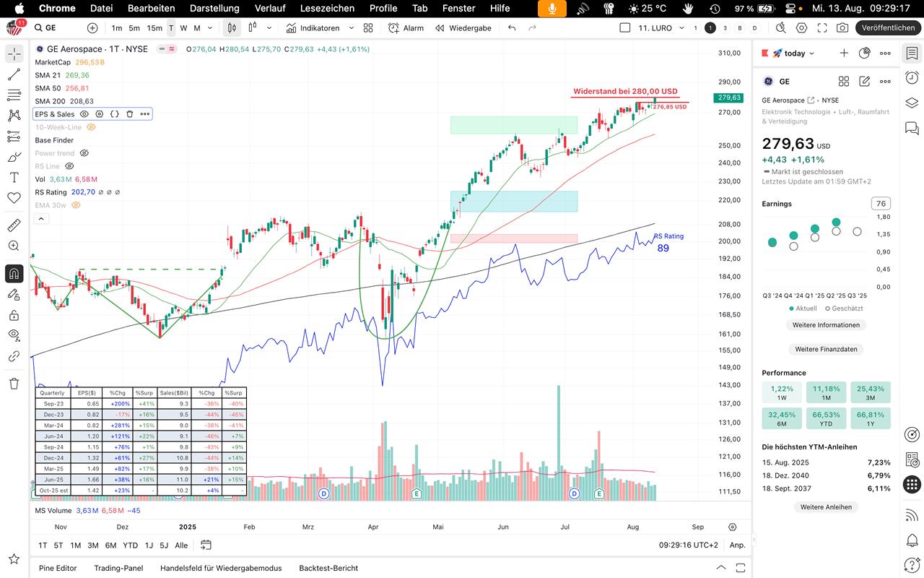This screenshot has width=924, height=578.
Task: Show the hidden 10-Week-Line indicator
Action: pyautogui.click(x=91, y=127)
